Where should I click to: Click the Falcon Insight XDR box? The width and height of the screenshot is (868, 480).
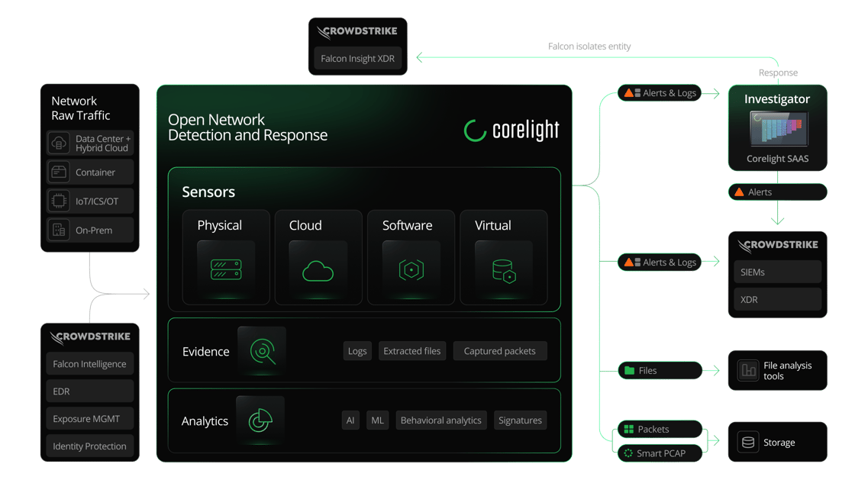point(357,59)
